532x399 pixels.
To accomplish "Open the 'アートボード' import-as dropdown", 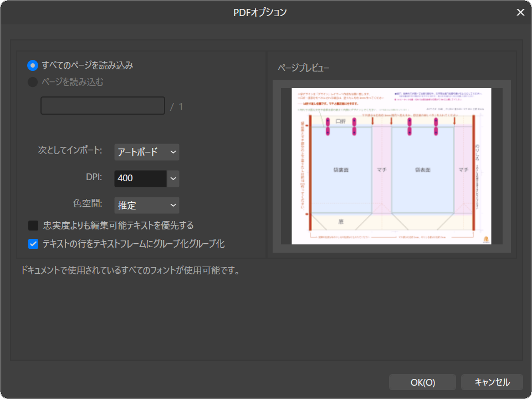I will click(x=146, y=152).
